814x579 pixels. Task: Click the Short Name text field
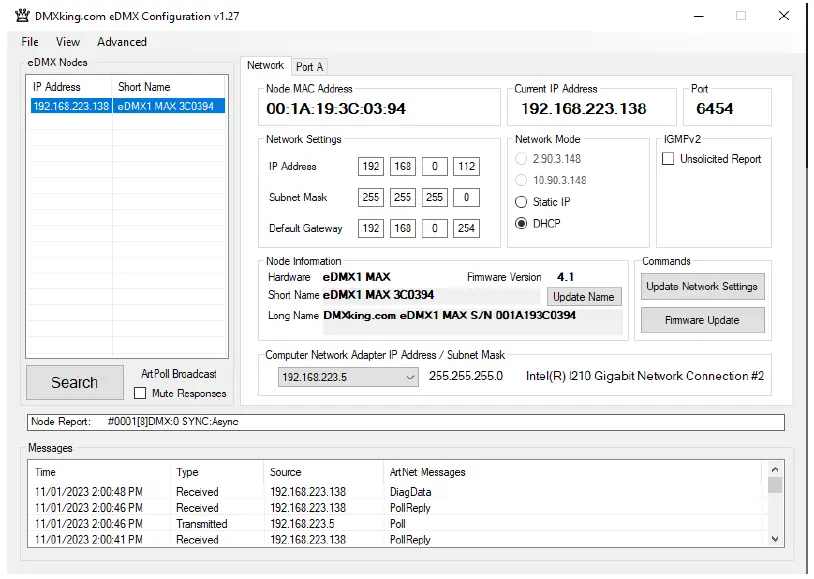[430, 296]
